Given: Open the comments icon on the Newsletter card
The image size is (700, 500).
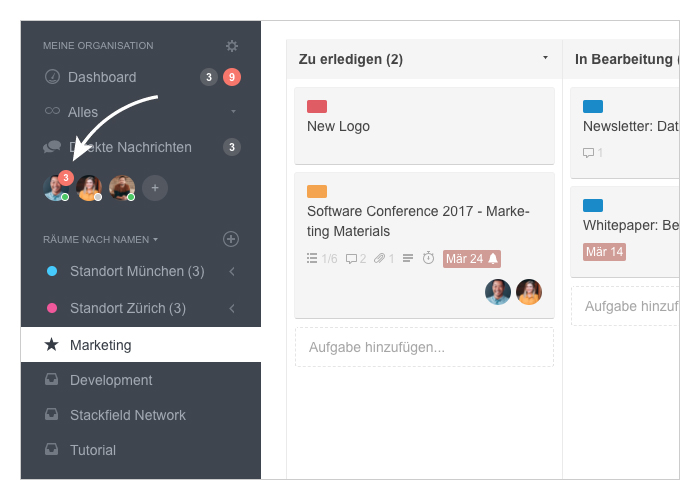Looking at the screenshot, I should pyautogui.click(x=588, y=153).
